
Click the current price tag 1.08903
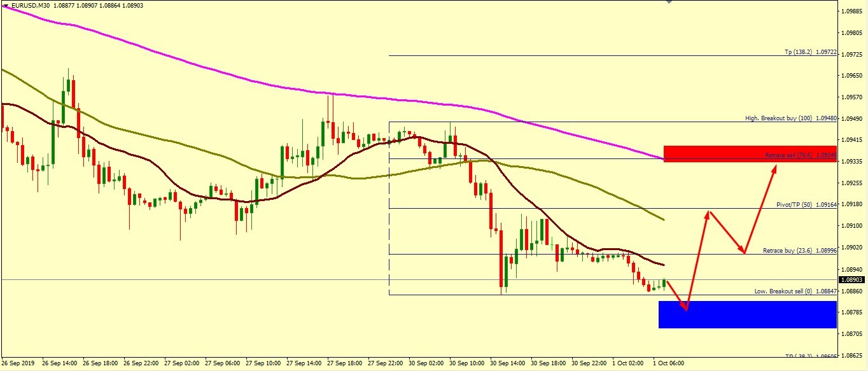851,279
